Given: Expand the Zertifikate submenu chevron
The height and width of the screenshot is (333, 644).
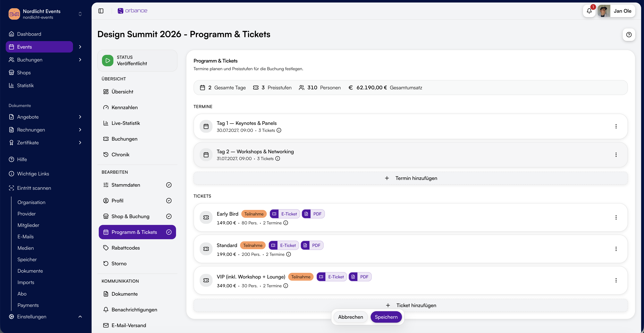Looking at the screenshot, I should point(80,143).
